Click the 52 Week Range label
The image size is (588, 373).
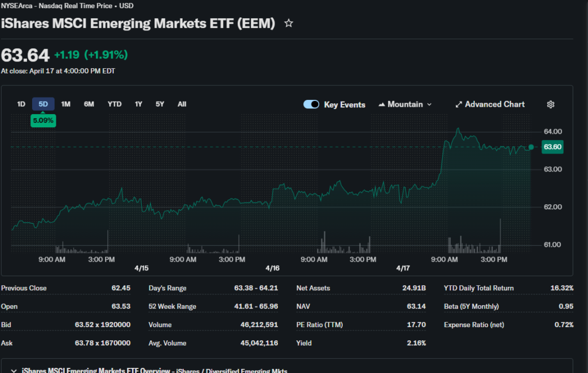172,306
